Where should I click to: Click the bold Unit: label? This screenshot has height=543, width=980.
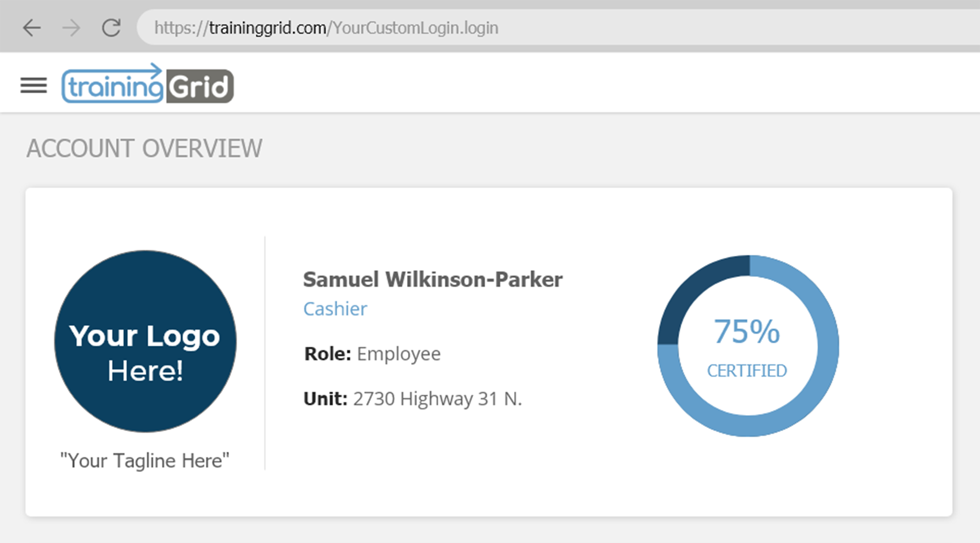[x=325, y=399]
